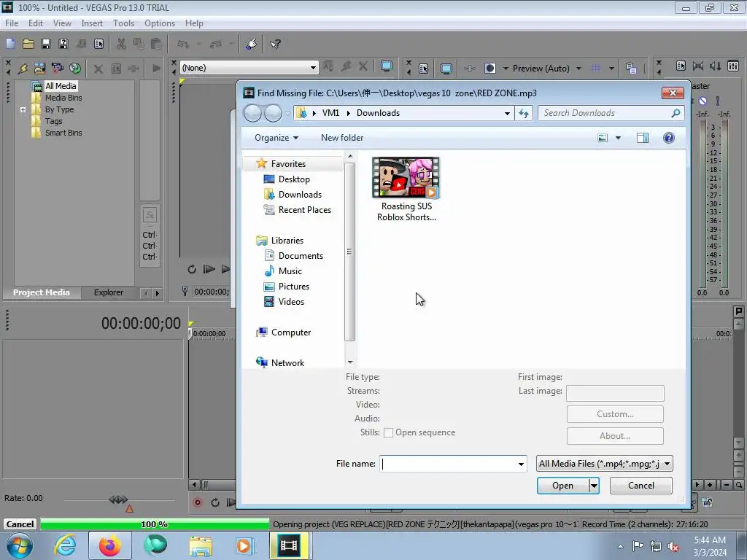Open the Edit menu

35,23
